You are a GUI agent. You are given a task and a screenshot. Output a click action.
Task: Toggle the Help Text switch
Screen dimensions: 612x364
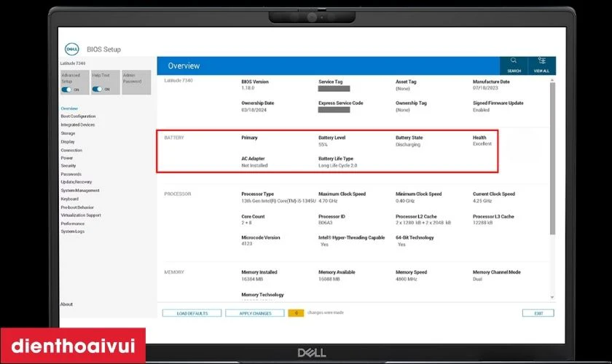click(97, 90)
